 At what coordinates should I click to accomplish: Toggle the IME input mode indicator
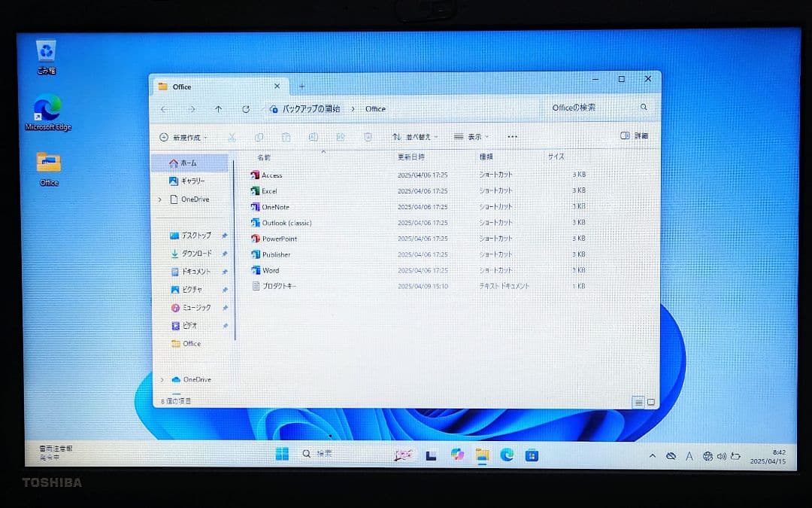coord(689,455)
